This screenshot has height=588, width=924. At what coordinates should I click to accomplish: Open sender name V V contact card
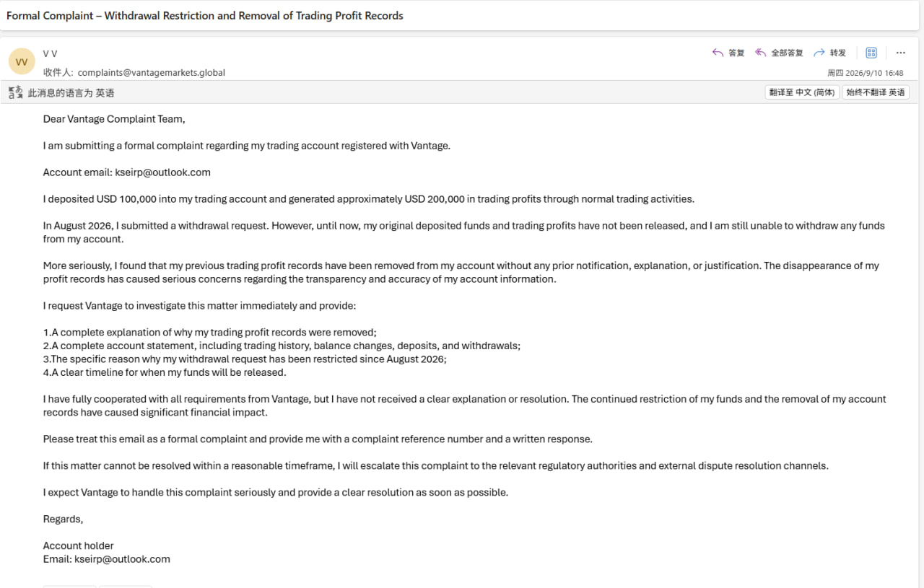[50, 54]
